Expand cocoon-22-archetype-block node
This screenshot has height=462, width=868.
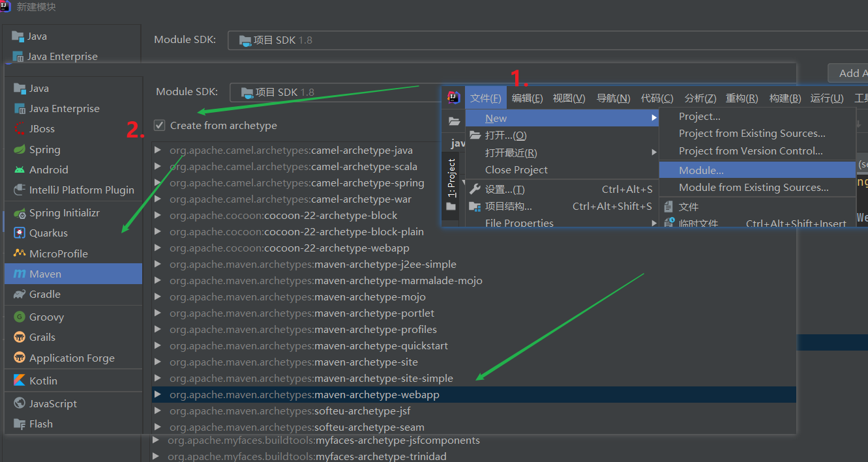158,216
